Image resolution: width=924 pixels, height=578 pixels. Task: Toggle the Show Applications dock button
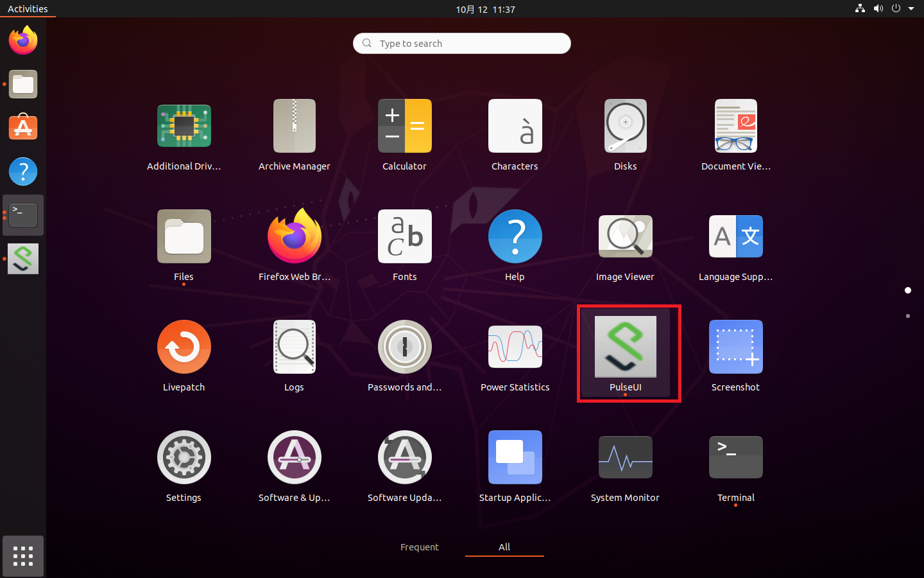(23, 556)
